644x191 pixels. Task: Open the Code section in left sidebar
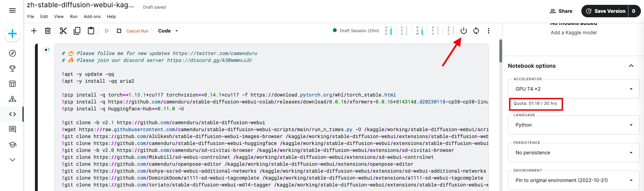tap(12, 114)
